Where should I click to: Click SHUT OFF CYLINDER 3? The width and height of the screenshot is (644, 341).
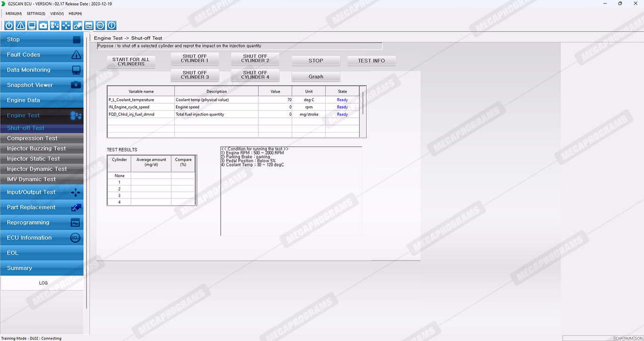[195, 75]
